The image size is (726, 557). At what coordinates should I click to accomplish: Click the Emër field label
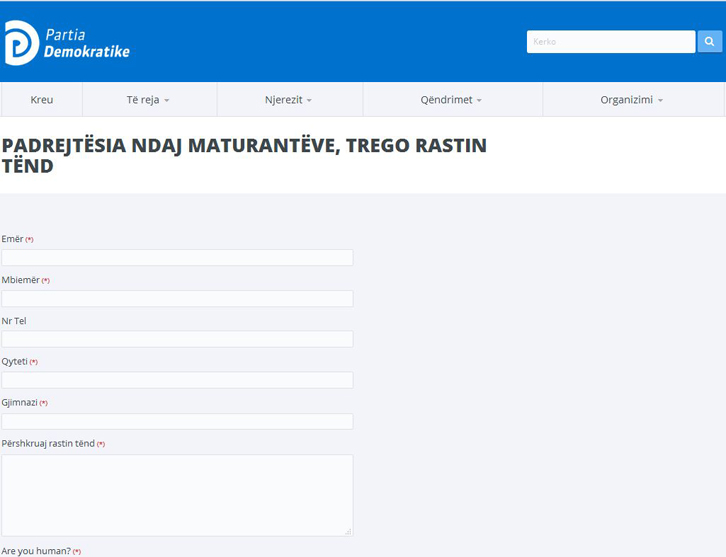click(13, 239)
